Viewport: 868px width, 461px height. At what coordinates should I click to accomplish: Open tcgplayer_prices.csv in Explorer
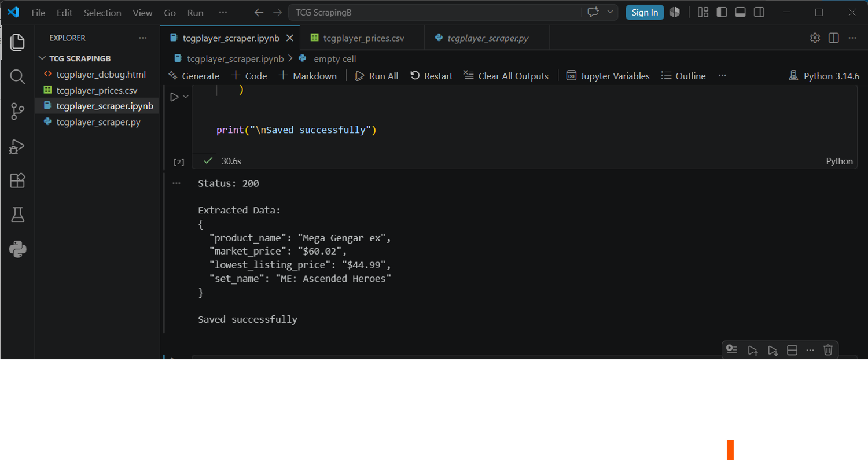coord(97,90)
